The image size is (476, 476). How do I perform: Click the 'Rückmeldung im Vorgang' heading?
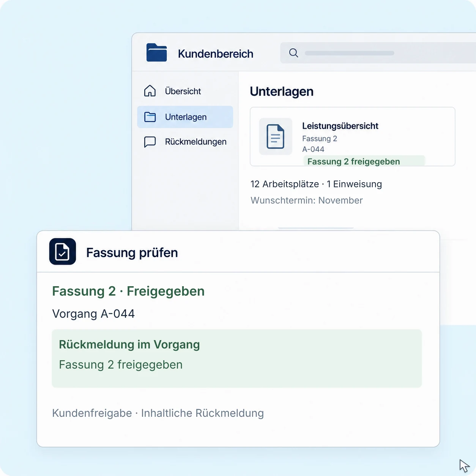[129, 345]
